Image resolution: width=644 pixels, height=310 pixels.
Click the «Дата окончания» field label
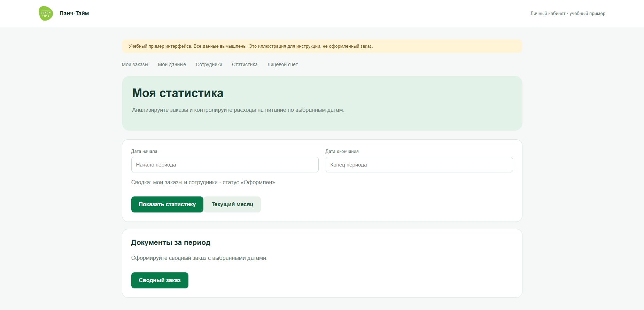[x=342, y=151]
